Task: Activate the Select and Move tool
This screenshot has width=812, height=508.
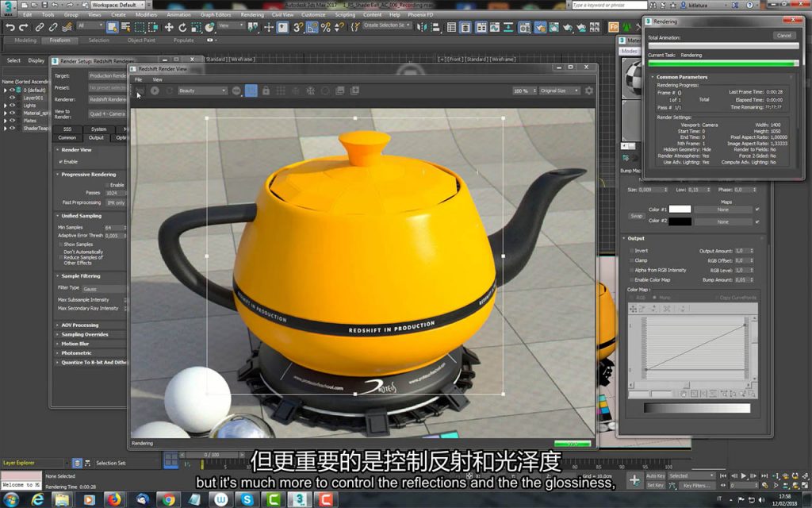Action: coord(169,27)
